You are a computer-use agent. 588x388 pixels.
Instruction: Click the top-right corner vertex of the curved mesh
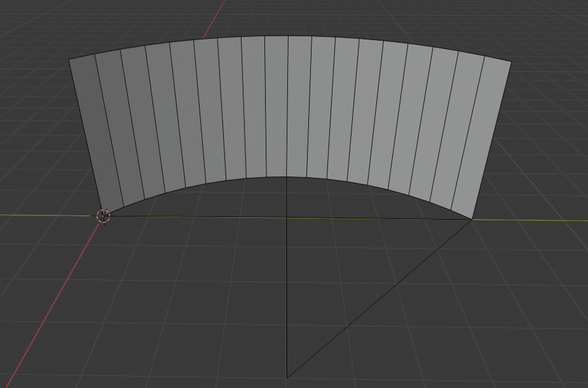pos(510,62)
